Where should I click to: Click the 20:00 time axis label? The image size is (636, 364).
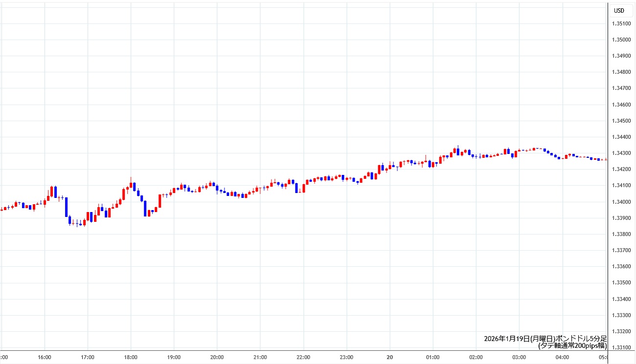tap(217, 357)
